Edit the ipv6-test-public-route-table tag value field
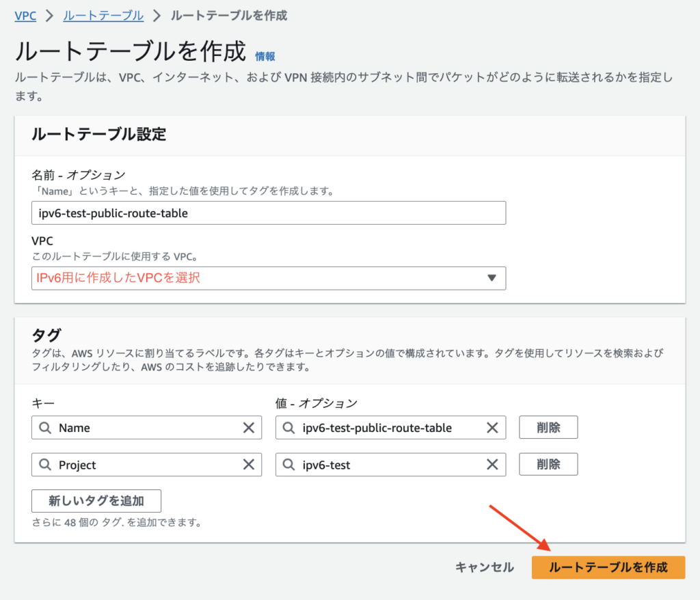700x600 pixels. click(390, 428)
